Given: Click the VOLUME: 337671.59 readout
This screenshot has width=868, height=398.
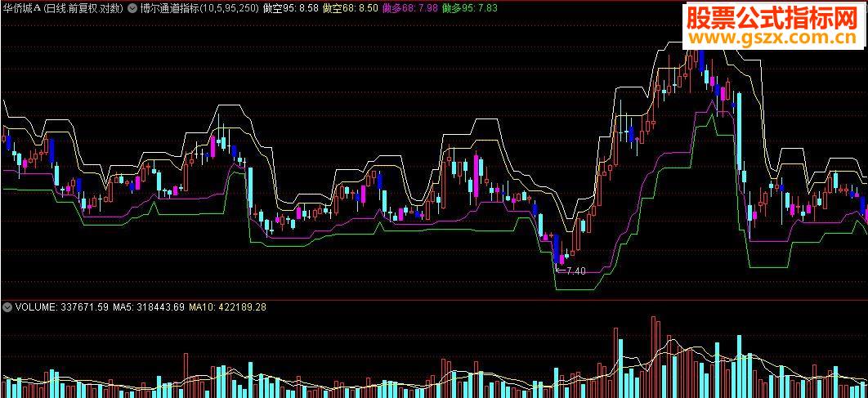Looking at the screenshot, I should click(x=61, y=306).
